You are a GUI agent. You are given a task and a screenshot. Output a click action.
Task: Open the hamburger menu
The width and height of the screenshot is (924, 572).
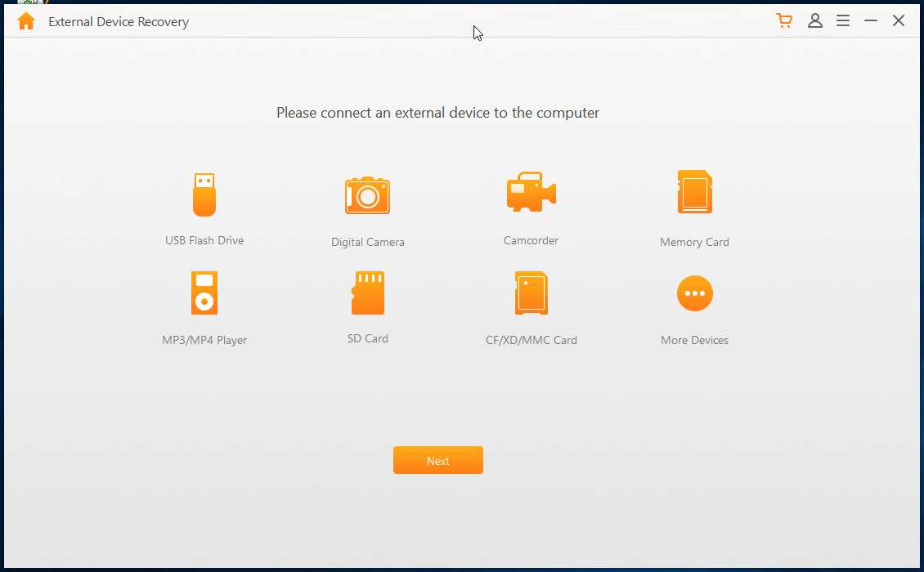(x=843, y=21)
